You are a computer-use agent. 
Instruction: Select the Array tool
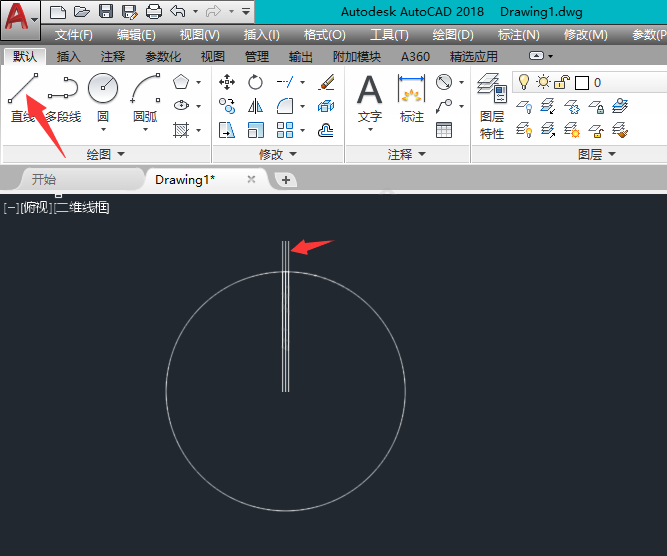click(285, 130)
